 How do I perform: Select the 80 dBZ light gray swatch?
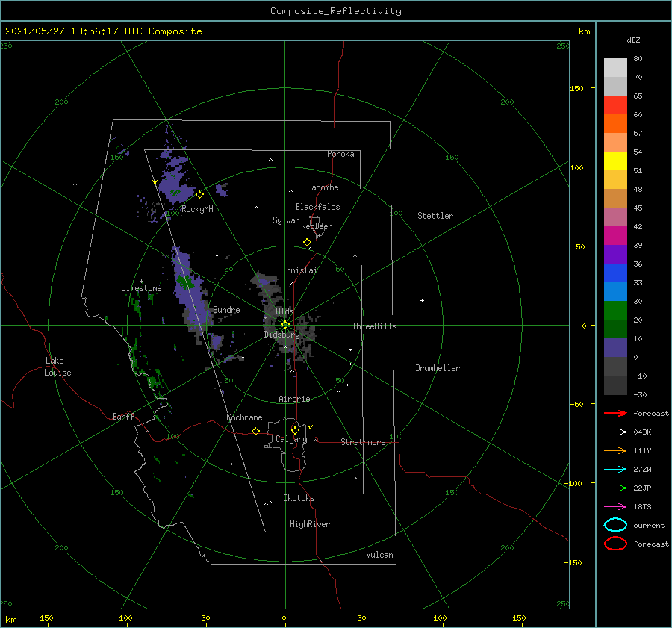click(615, 67)
